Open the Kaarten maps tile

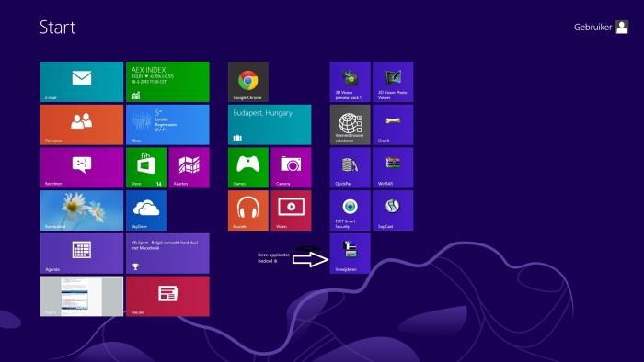[190, 167]
